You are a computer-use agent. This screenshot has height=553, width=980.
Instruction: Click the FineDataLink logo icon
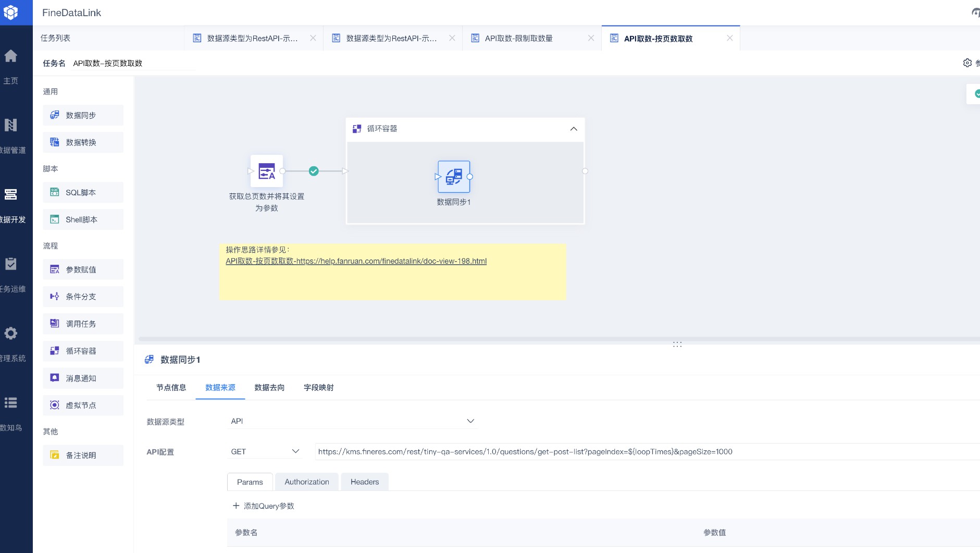click(11, 12)
